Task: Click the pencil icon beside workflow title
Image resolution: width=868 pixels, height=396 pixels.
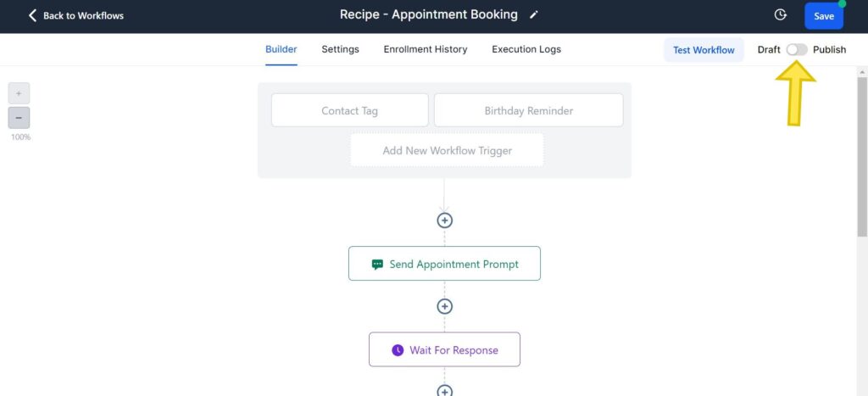Action: [x=533, y=15]
